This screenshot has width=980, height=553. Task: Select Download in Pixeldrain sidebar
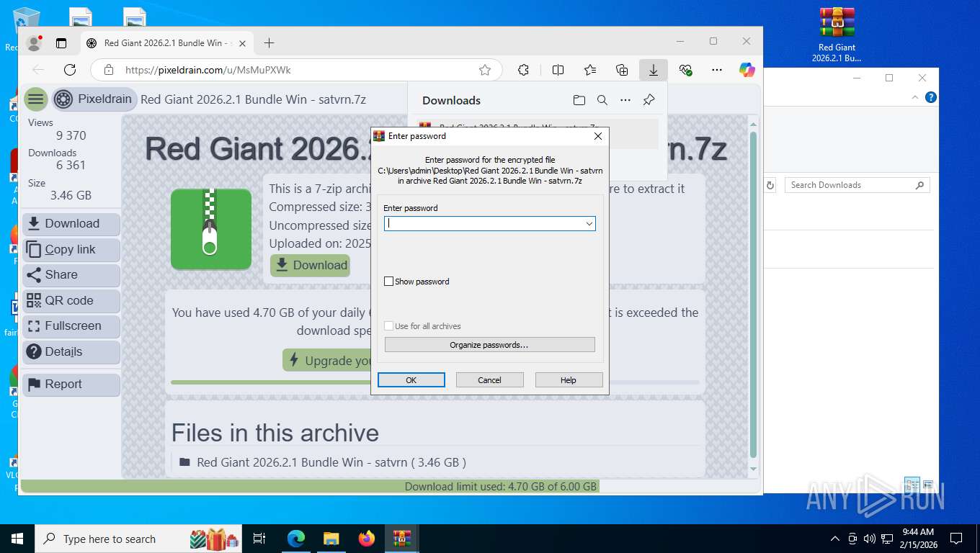coord(71,224)
